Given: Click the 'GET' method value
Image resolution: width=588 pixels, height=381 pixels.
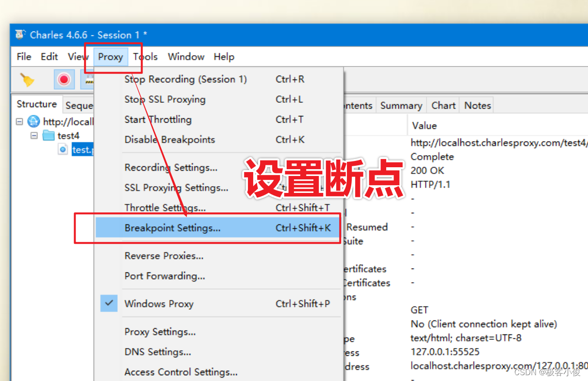Looking at the screenshot, I should pyautogui.click(x=420, y=310).
